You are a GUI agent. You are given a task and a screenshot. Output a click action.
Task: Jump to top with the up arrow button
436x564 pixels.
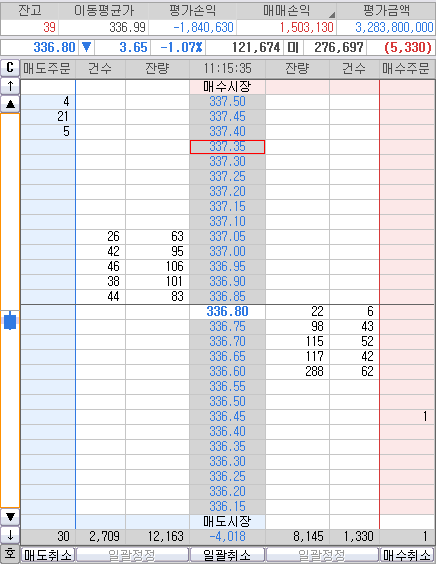click(10, 86)
